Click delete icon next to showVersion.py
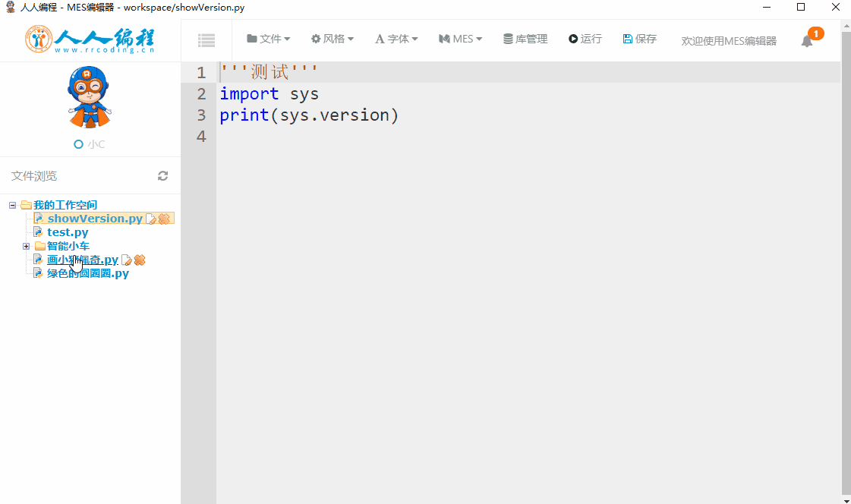The height and width of the screenshot is (504, 851). (164, 219)
